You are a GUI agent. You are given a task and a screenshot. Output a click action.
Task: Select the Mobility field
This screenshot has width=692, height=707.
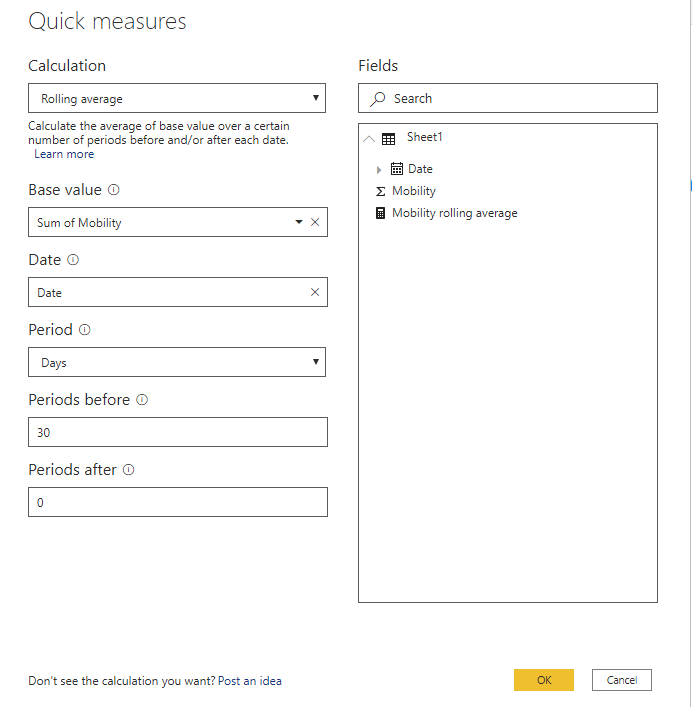point(414,191)
